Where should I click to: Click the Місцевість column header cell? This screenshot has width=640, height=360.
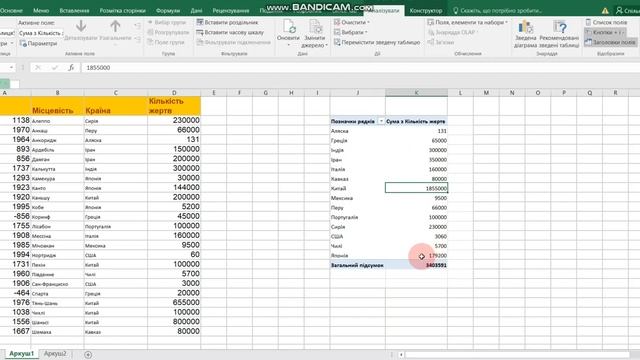[x=58, y=106]
